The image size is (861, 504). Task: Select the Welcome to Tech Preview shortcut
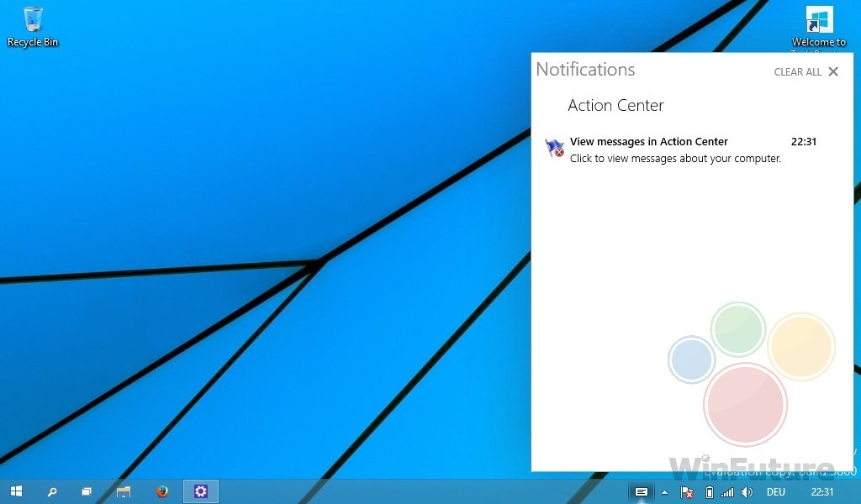[x=819, y=26]
